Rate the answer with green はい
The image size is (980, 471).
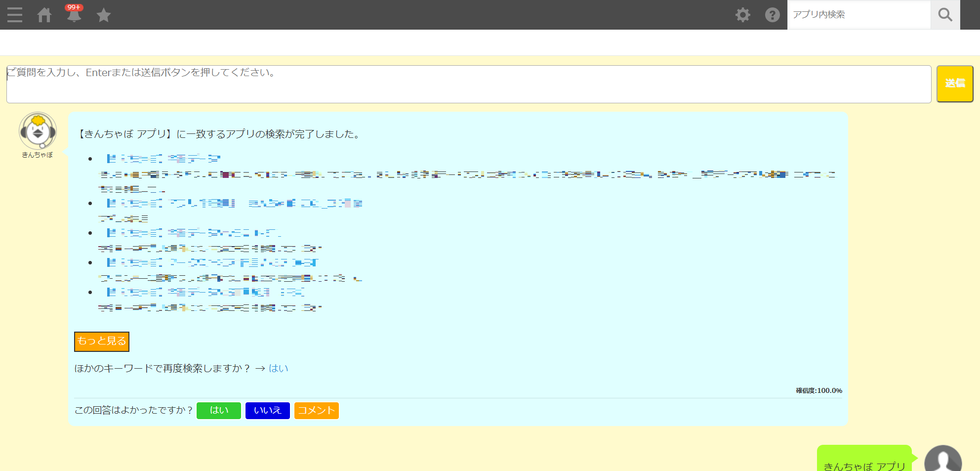pyautogui.click(x=218, y=410)
